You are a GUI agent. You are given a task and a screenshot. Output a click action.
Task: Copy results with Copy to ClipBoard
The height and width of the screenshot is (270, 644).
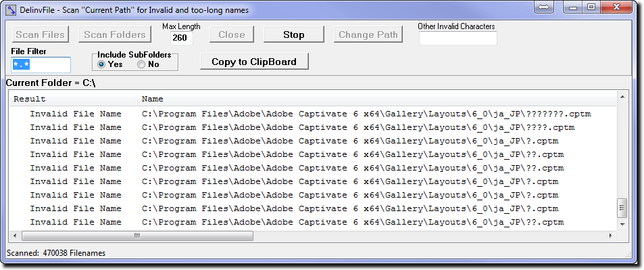tap(254, 62)
